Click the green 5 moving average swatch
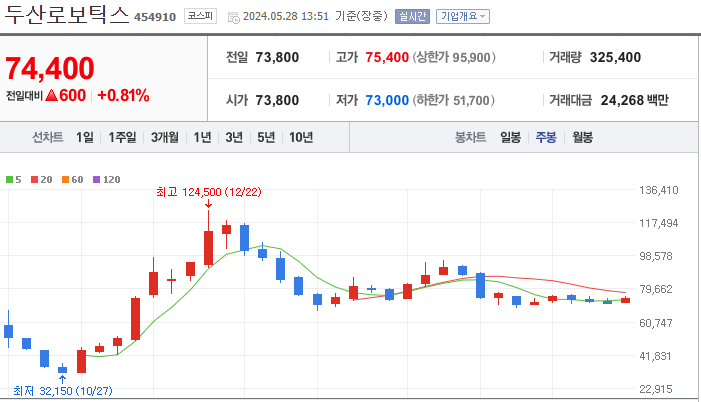Screen dimensions: 701x402 (x=9, y=180)
